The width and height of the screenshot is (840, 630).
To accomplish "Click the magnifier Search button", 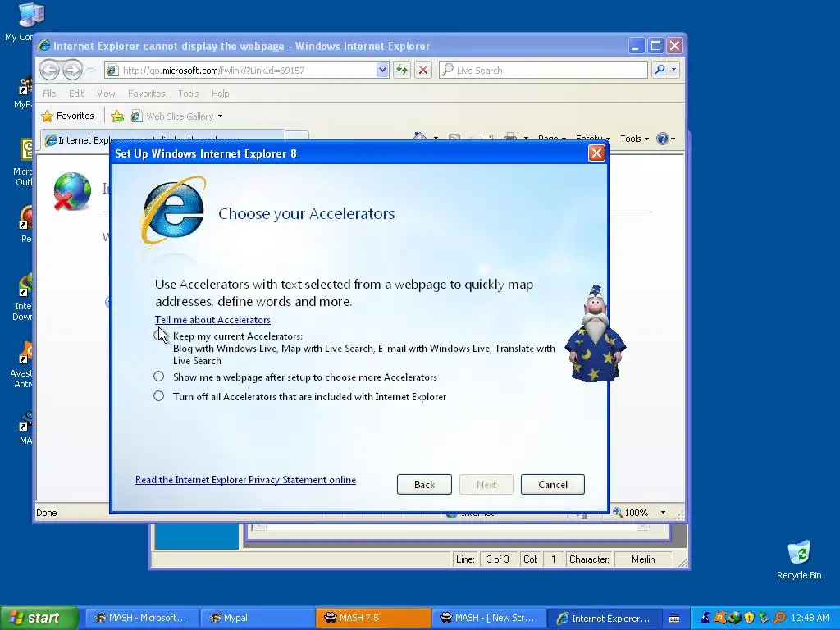I will pyautogui.click(x=660, y=70).
